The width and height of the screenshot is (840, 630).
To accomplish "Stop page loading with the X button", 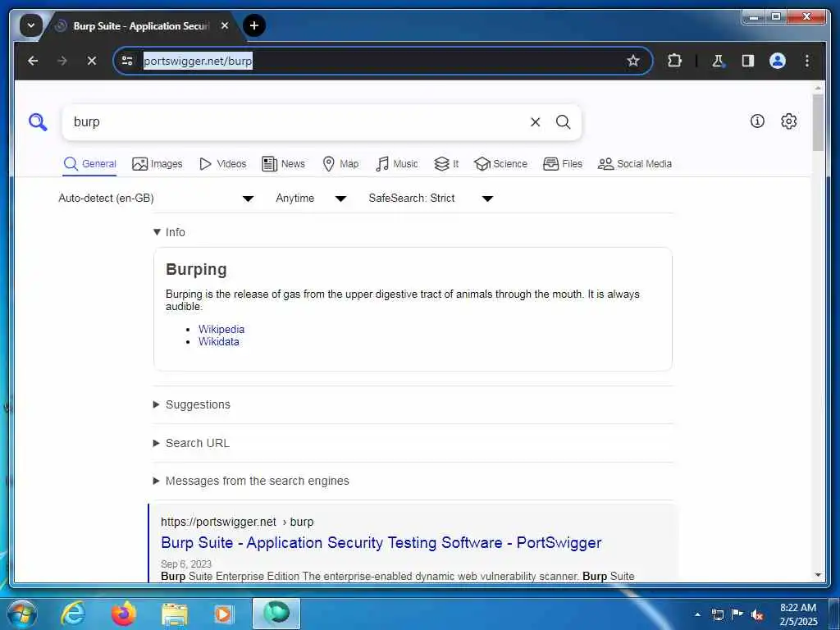I will tap(92, 61).
